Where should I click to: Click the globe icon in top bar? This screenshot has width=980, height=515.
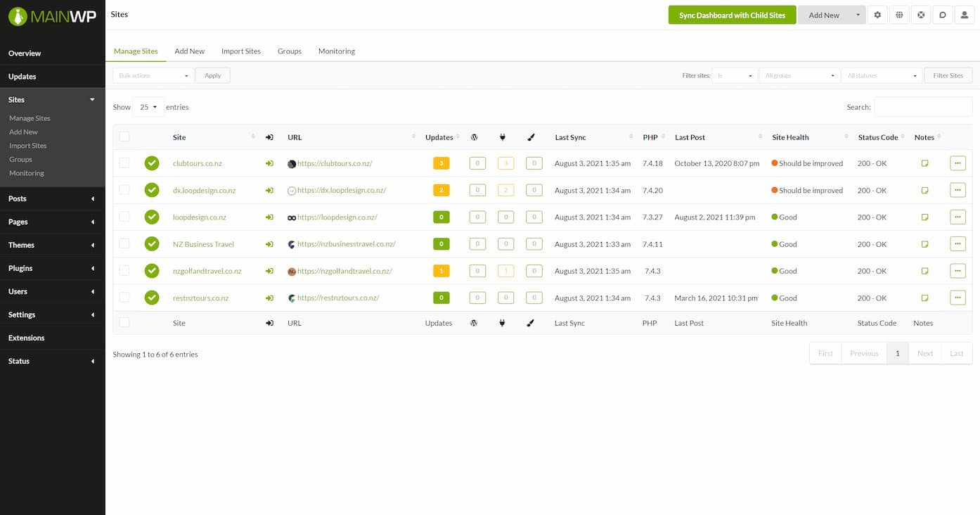tap(899, 15)
